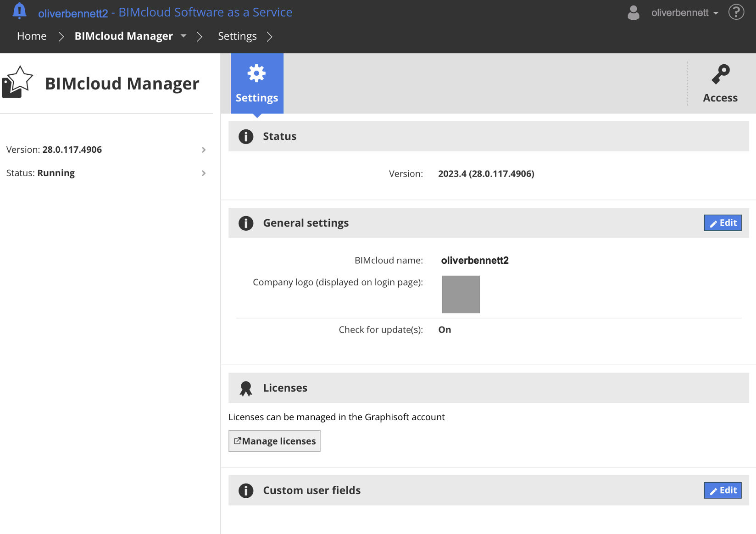This screenshot has height=534, width=756.
Task: Click the user avatar icon
Action: (634, 12)
